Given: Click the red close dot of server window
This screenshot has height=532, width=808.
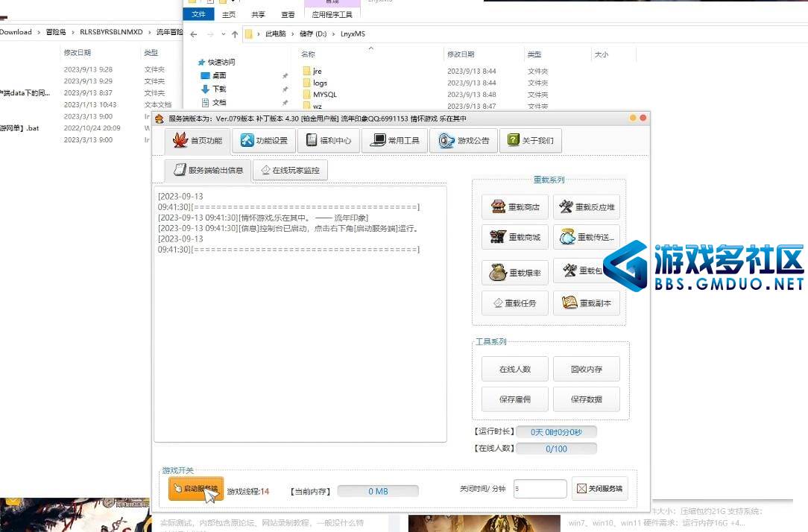Looking at the screenshot, I should [x=643, y=118].
